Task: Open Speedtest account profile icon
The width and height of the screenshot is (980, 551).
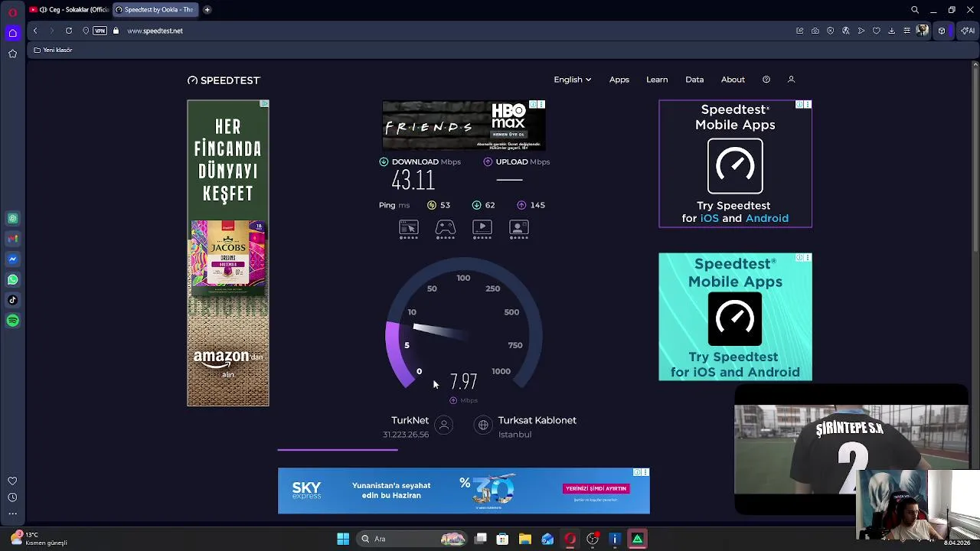Action: 791,80
